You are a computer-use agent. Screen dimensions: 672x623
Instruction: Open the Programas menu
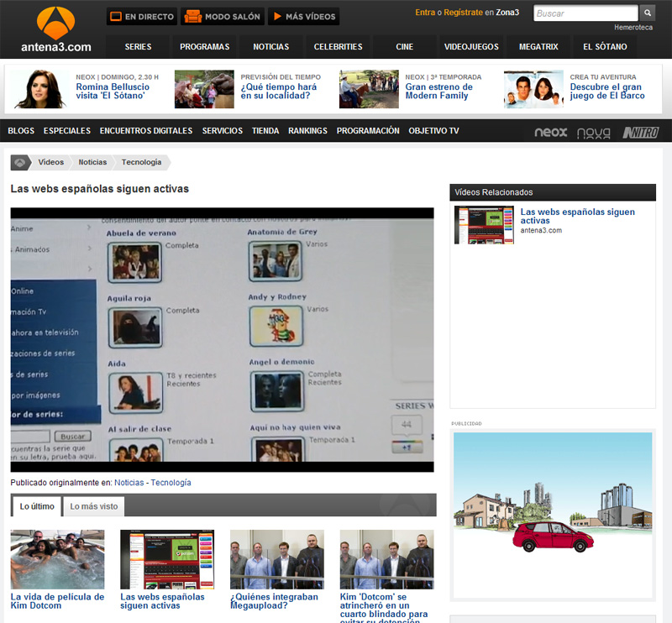click(204, 47)
